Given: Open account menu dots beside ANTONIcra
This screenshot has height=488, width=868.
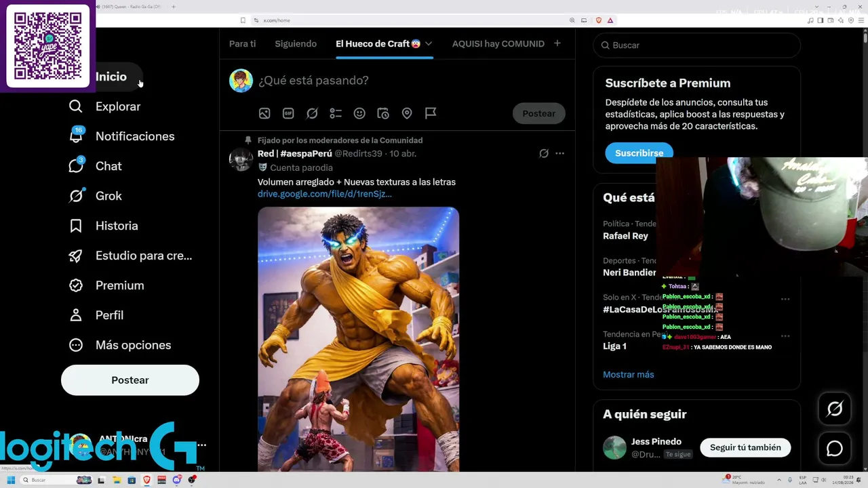Looking at the screenshot, I should click(x=201, y=445).
